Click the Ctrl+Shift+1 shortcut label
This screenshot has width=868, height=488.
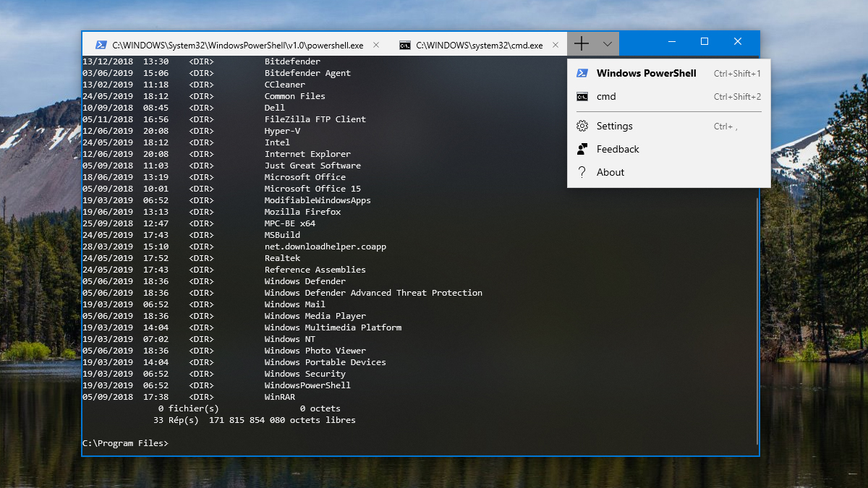coord(737,74)
